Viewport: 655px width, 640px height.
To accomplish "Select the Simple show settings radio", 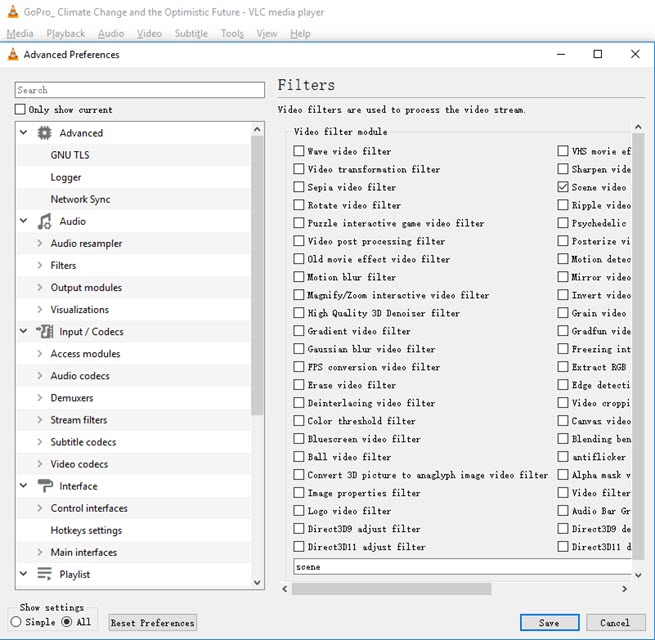I will (16, 622).
